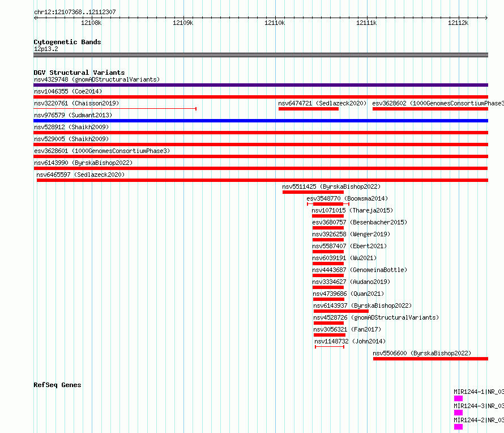Select the blue nsv976579 variant bar
Screen dimensions: 504x433
[x=260, y=121]
